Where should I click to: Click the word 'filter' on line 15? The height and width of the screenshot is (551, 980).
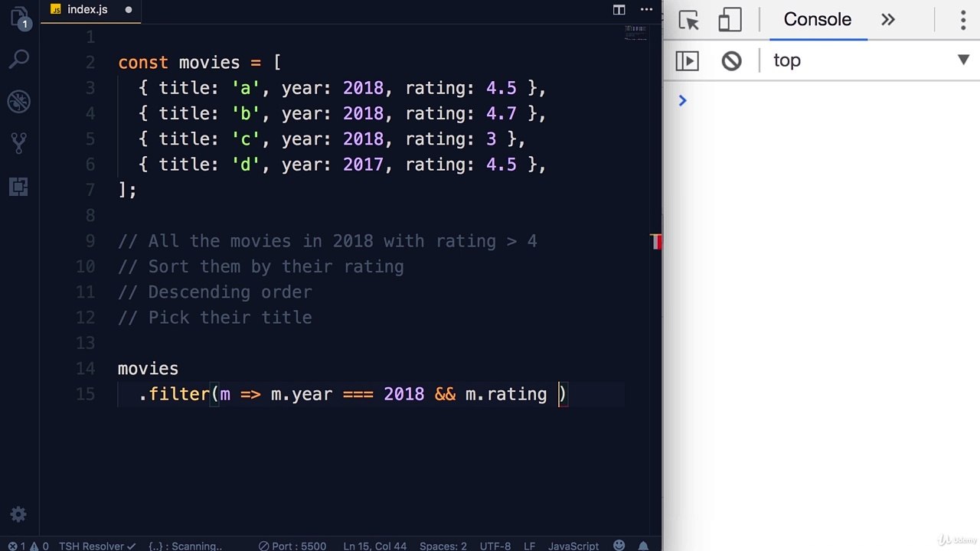coord(179,394)
